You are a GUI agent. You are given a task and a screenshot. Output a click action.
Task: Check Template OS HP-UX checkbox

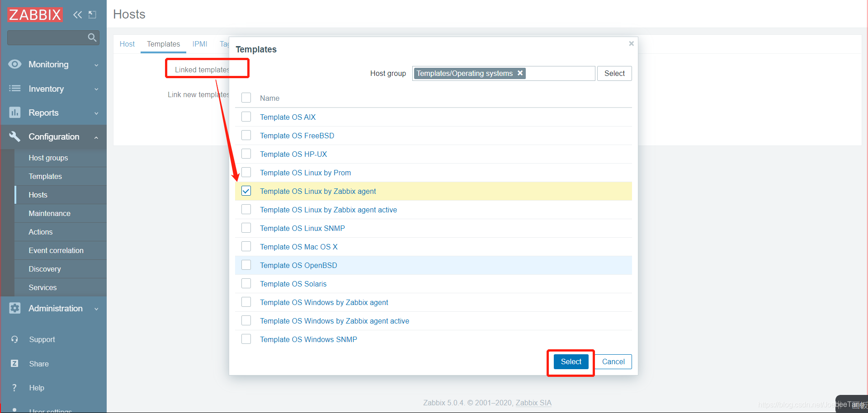tap(246, 154)
